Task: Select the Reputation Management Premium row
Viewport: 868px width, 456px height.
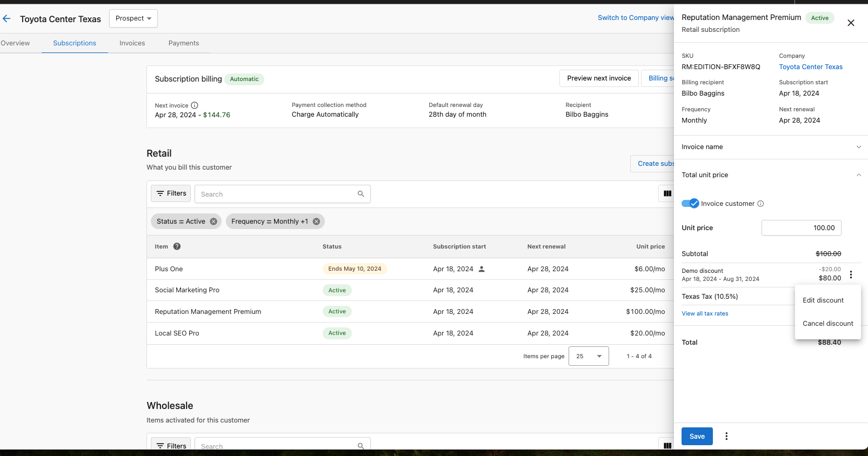Action: pyautogui.click(x=410, y=312)
